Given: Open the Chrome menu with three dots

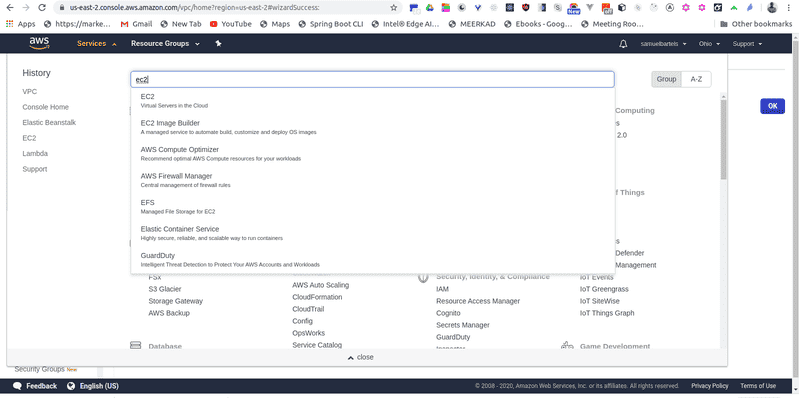Looking at the screenshot, I should pos(789,8).
